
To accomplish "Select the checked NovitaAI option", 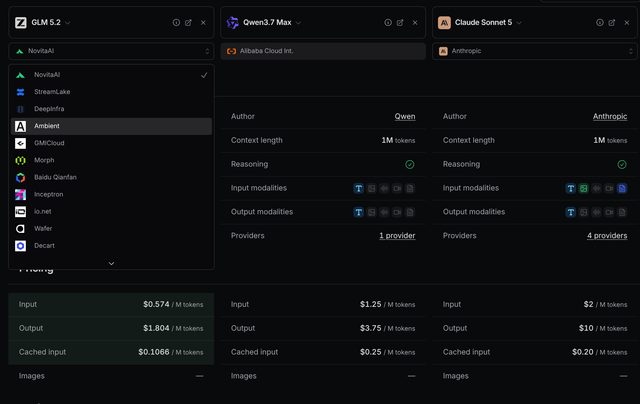I will click(111, 75).
